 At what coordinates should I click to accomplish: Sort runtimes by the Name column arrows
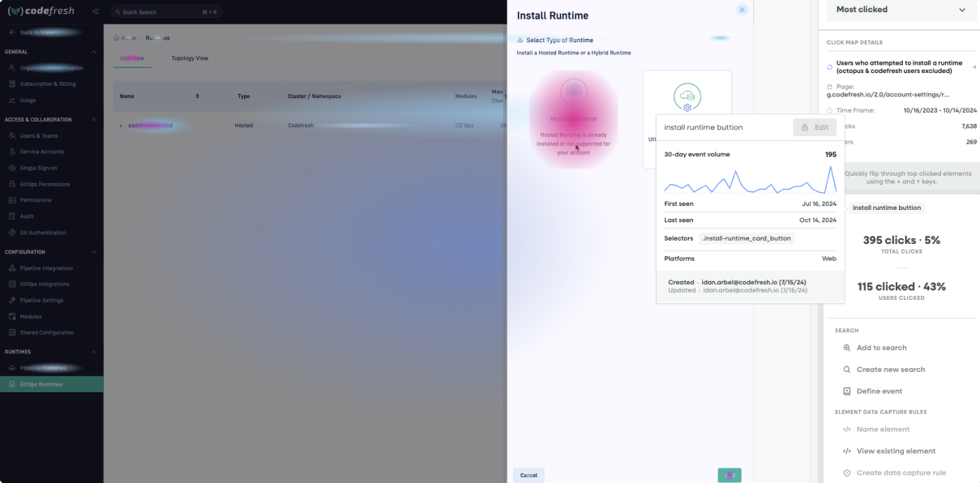coord(198,96)
